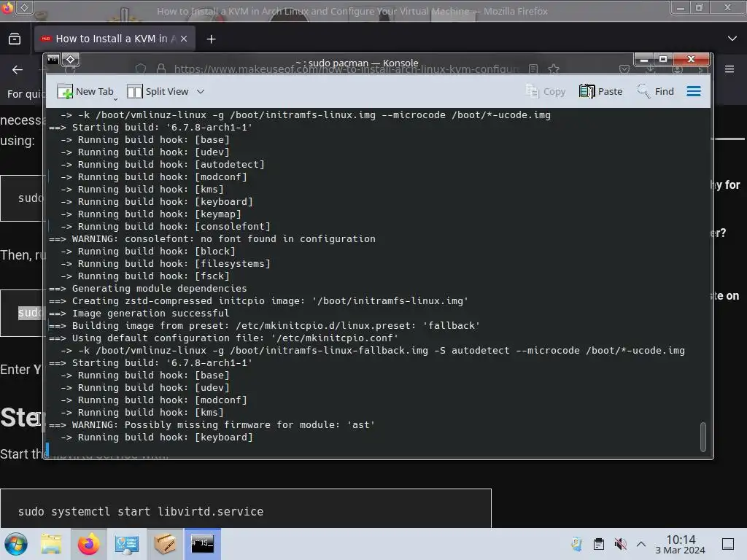Click the show desktop button

click(x=728, y=544)
